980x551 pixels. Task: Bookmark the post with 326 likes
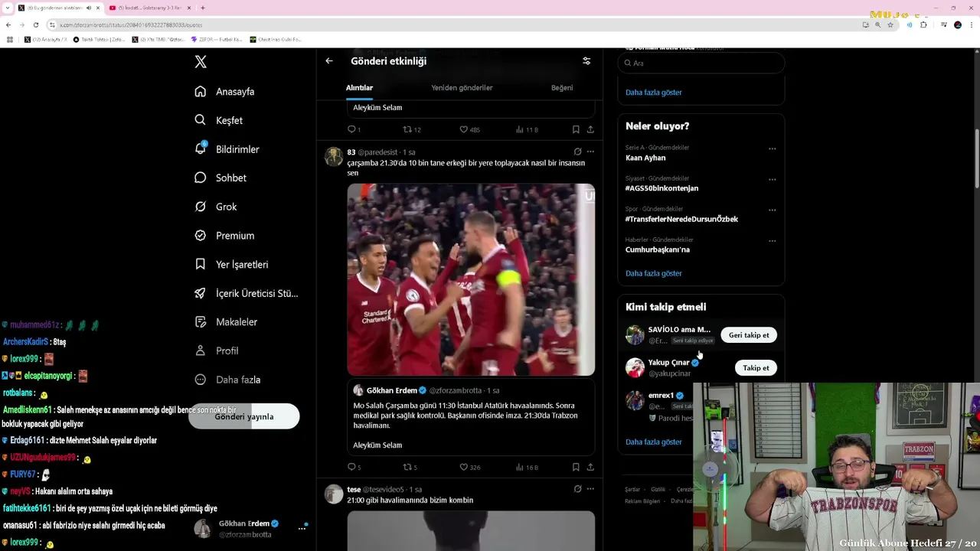click(576, 467)
